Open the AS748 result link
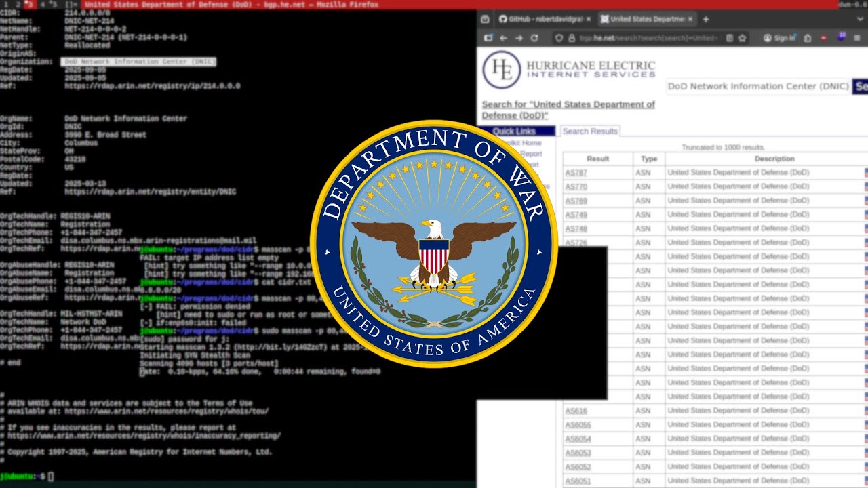Image resolution: width=868 pixels, height=488 pixels. pos(576,228)
